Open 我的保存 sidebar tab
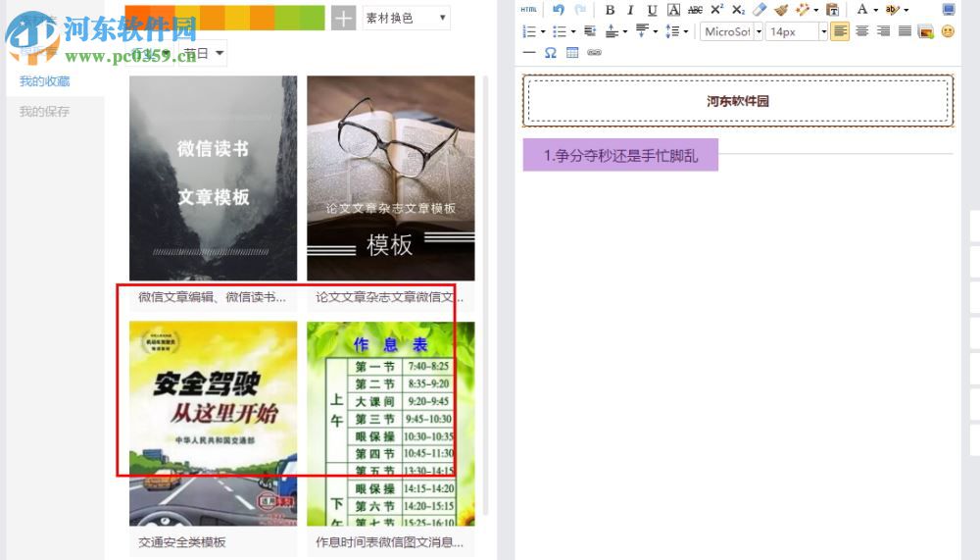Viewport: 980px width, 560px height. pos(44,112)
